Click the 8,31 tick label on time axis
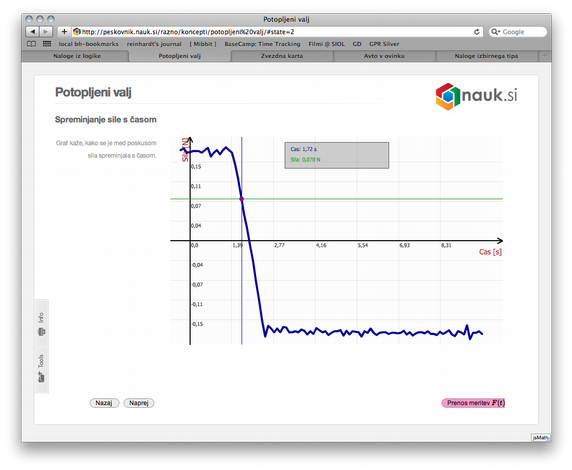572x470 pixels. pyautogui.click(x=446, y=245)
